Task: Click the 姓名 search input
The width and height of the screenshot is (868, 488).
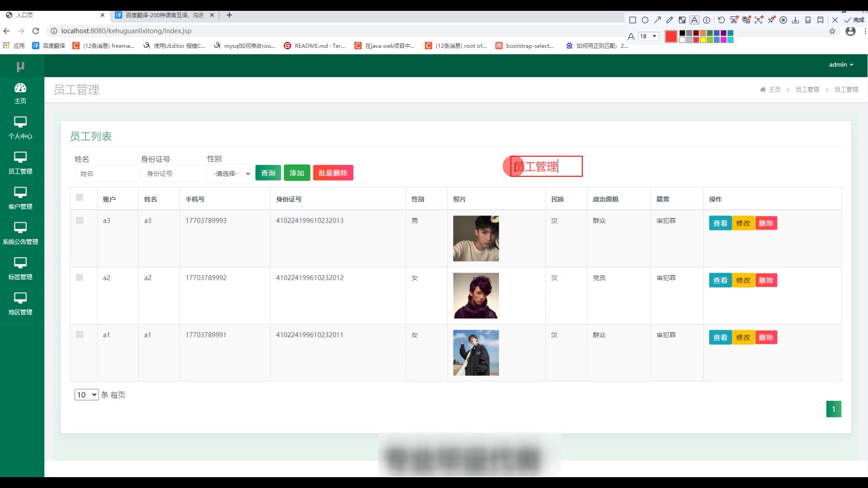Action: [106, 174]
